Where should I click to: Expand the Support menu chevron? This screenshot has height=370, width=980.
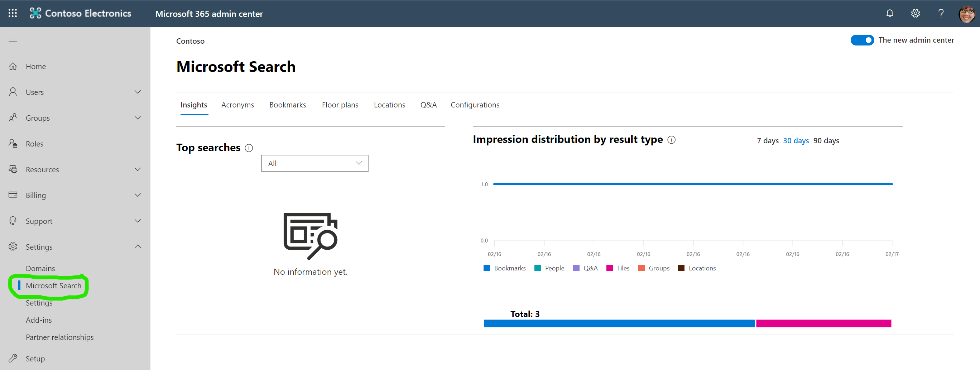(138, 221)
